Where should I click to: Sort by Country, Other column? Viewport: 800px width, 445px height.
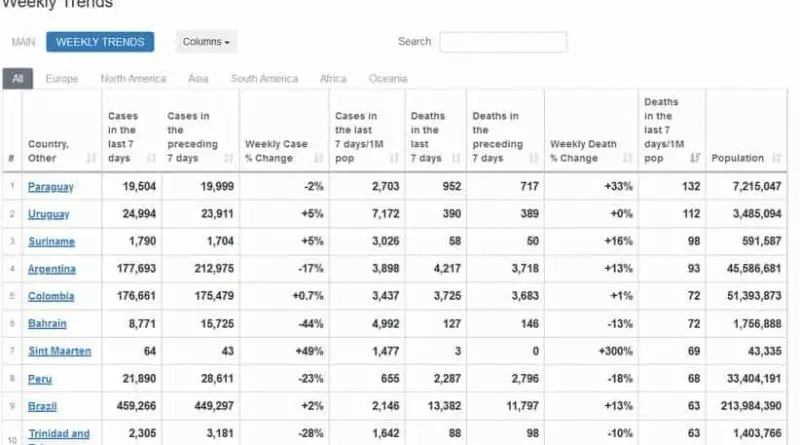click(60, 150)
